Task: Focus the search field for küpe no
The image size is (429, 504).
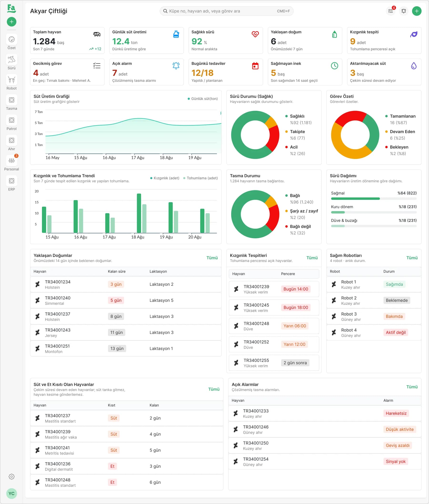Action: click(x=226, y=11)
